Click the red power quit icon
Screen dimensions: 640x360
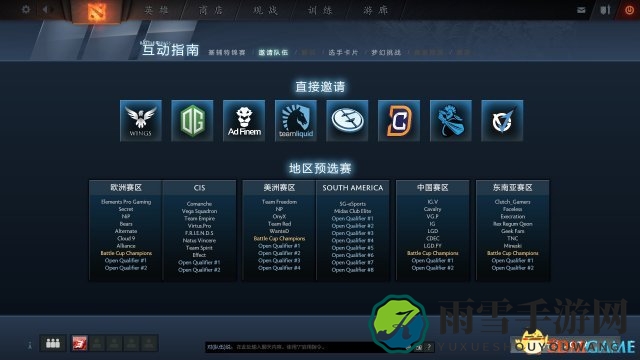(629, 10)
